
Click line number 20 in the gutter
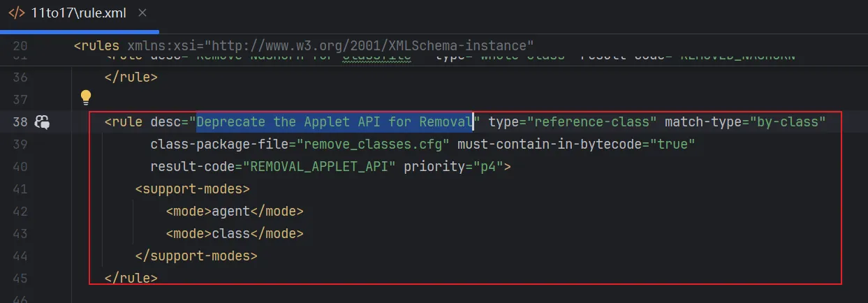[20, 45]
